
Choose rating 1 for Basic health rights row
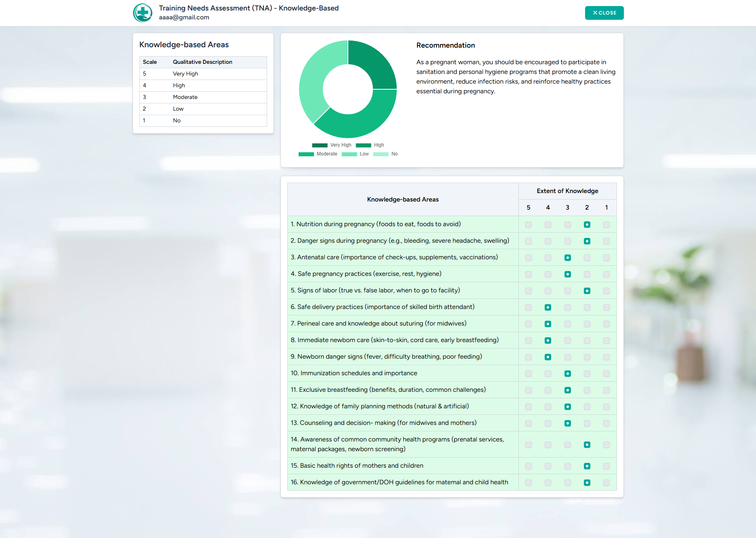606,466
